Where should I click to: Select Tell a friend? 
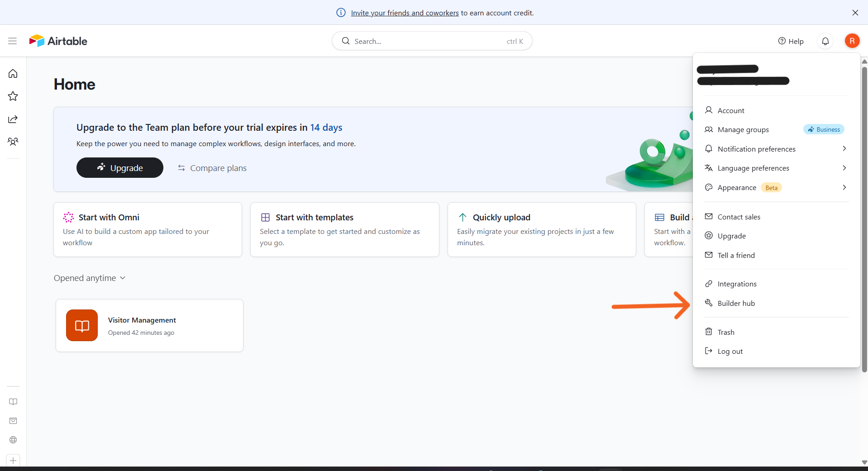(776, 255)
